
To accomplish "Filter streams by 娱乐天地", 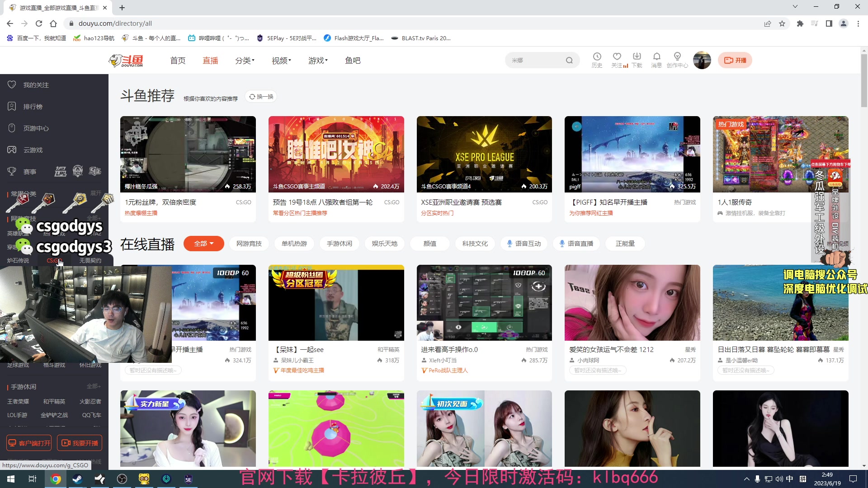I will tap(385, 244).
